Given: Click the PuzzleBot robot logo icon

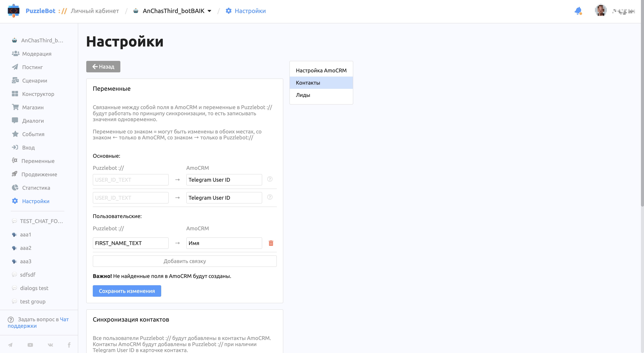Looking at the screenshot, I should point(13,11).
